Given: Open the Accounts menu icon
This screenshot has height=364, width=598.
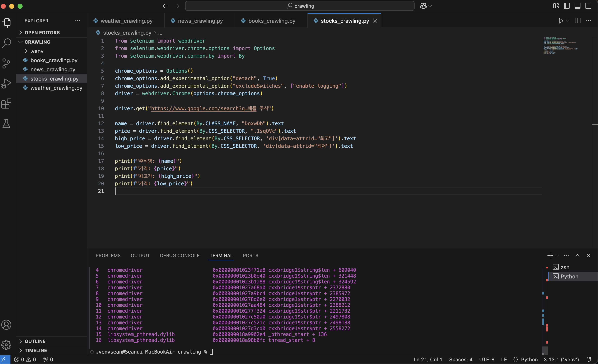Looking at the screenshot, I should point(6,325).
